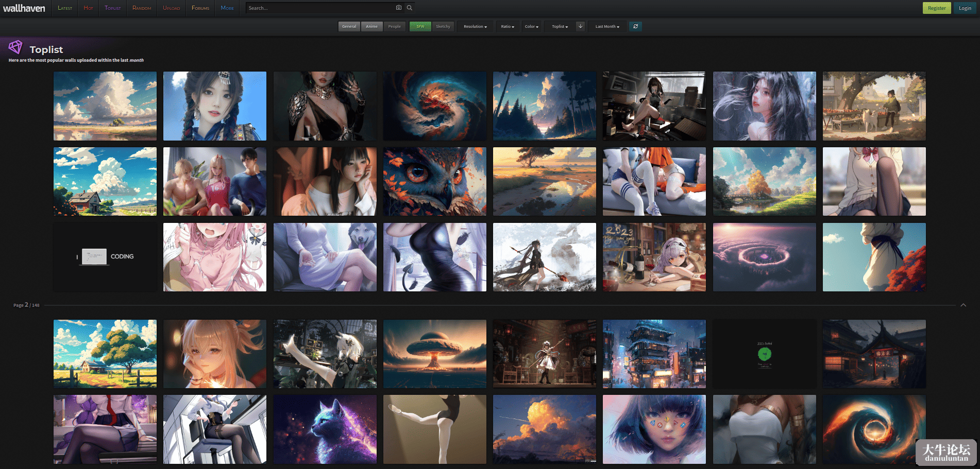The image size is (980, 469).
Task: Click the scroll-to-top chevron by Page 2
Action: pos(963,305)
